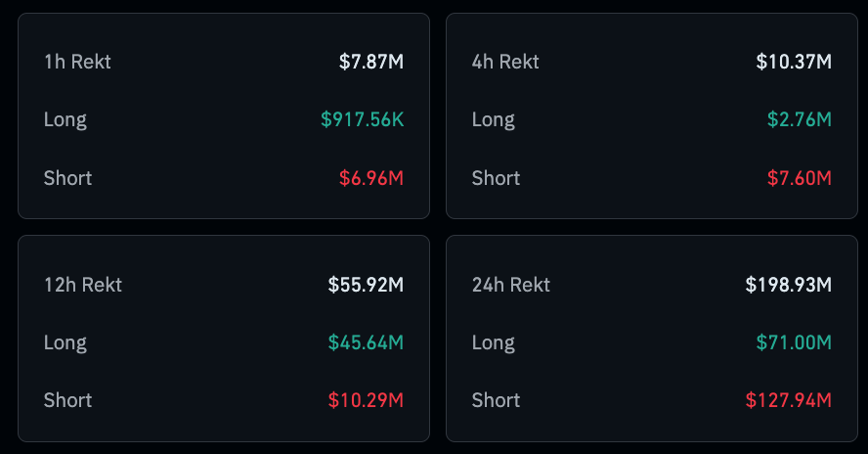
Task: Click the Short label in 4h card
Action: pyautogui.click(x=497, y=178)
